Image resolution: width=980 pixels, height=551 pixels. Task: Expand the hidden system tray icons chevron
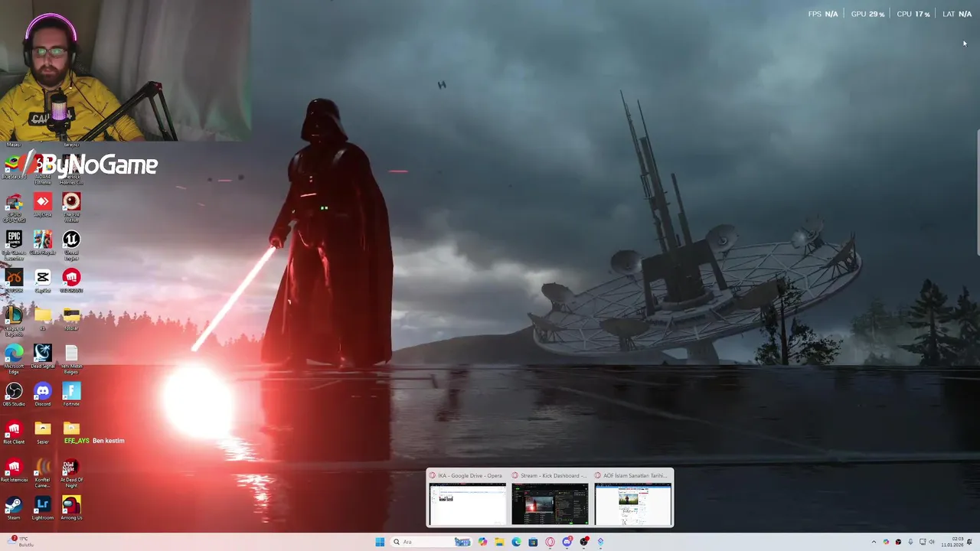click(874, 542)
